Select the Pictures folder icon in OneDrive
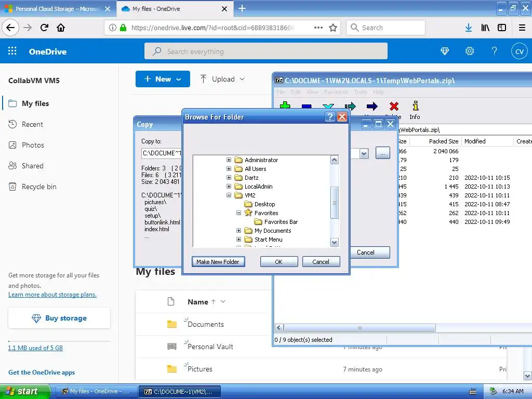The image size is (532, 399). (171, 369)
